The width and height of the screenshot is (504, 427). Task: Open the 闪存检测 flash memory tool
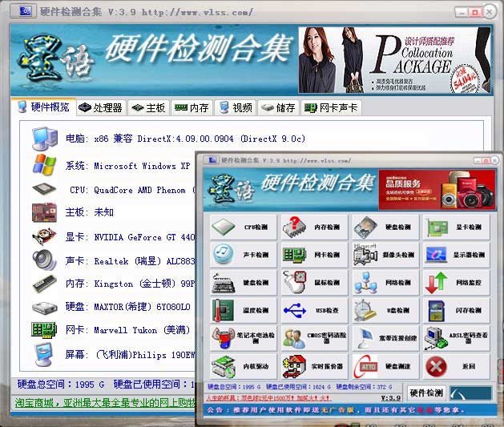point(457,310)
